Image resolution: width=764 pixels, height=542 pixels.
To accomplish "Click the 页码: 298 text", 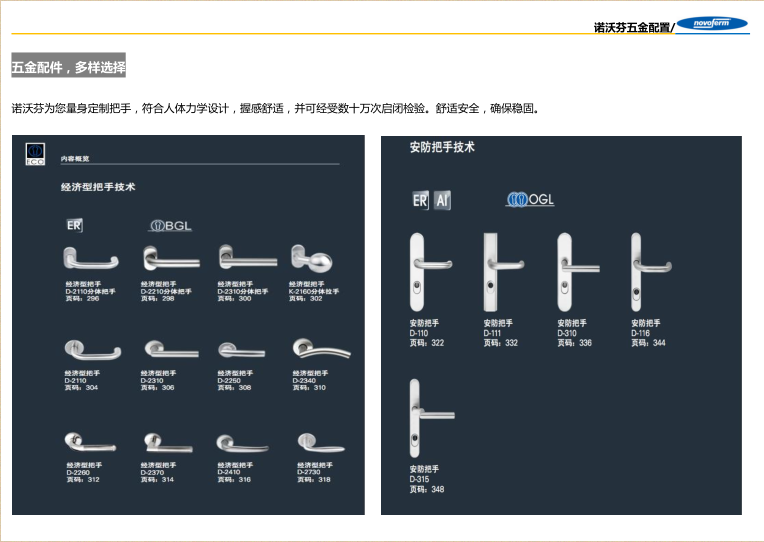I will (x=157, y=298).
